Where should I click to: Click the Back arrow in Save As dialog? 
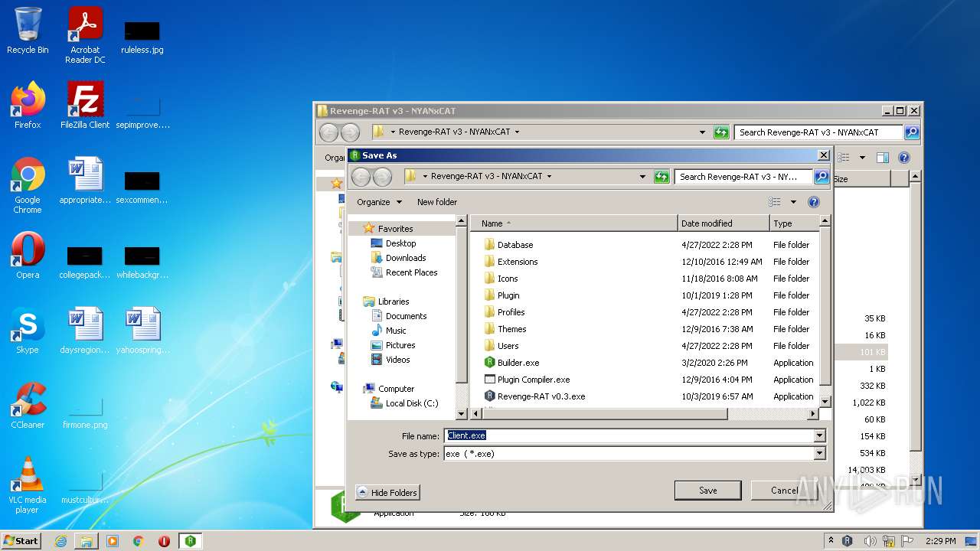[x=361, y=177]
